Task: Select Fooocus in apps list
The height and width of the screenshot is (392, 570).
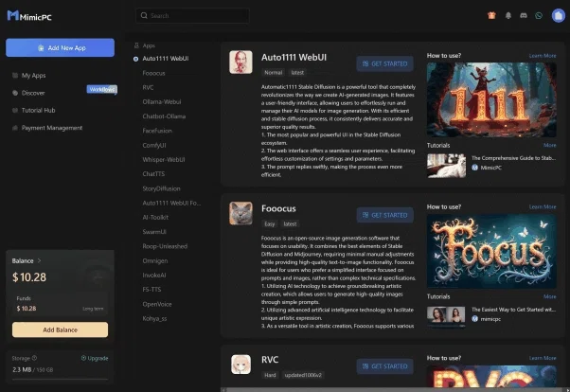Action: [153, 73]
